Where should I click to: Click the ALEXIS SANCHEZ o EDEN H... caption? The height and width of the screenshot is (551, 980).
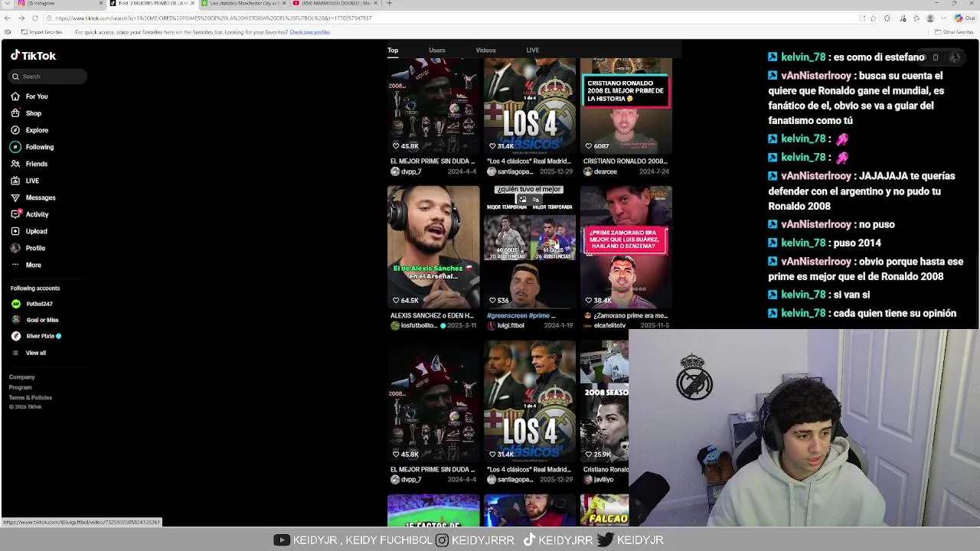(432, 315)
